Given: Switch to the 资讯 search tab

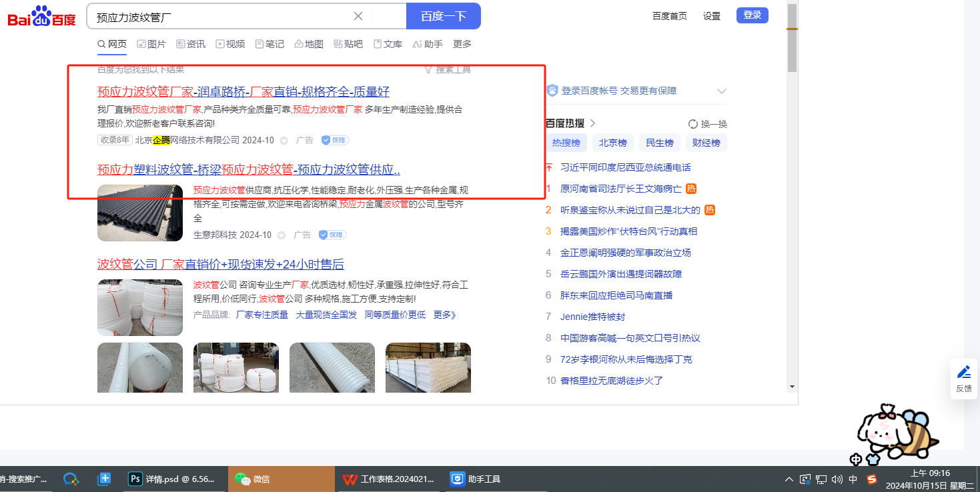Looking at the screenshot, I should [x=191, y=44].
